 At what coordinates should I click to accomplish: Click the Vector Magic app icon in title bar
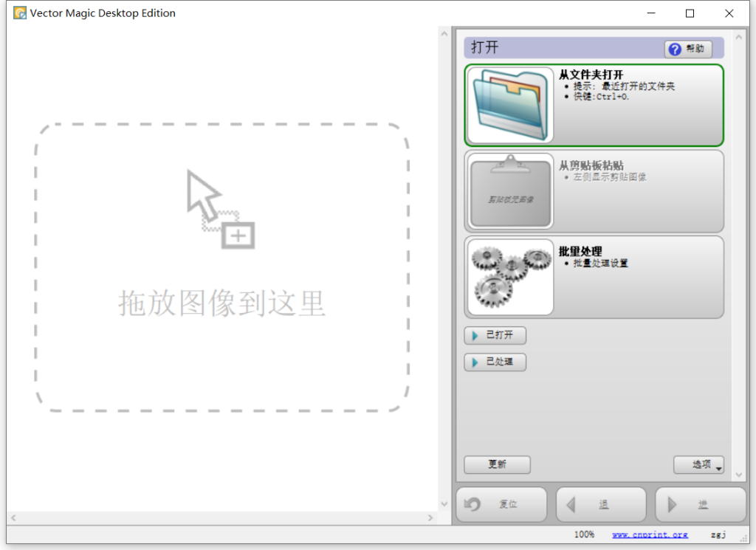20,13
